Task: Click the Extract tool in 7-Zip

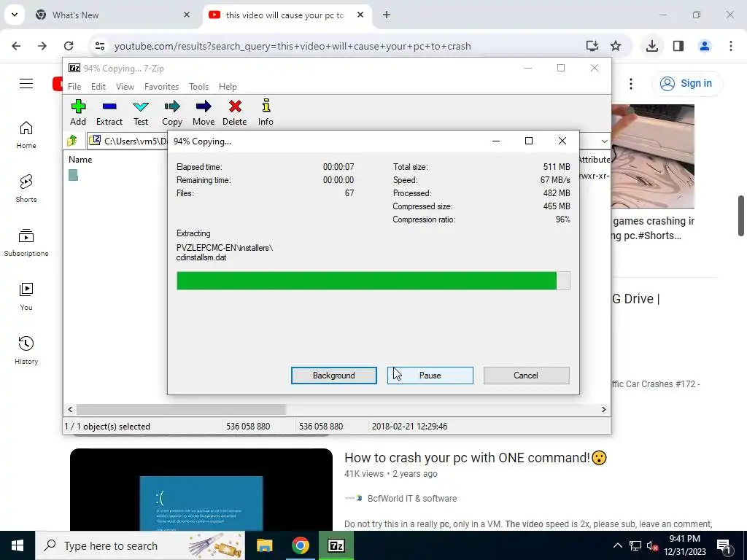Action: coord(109,112)
